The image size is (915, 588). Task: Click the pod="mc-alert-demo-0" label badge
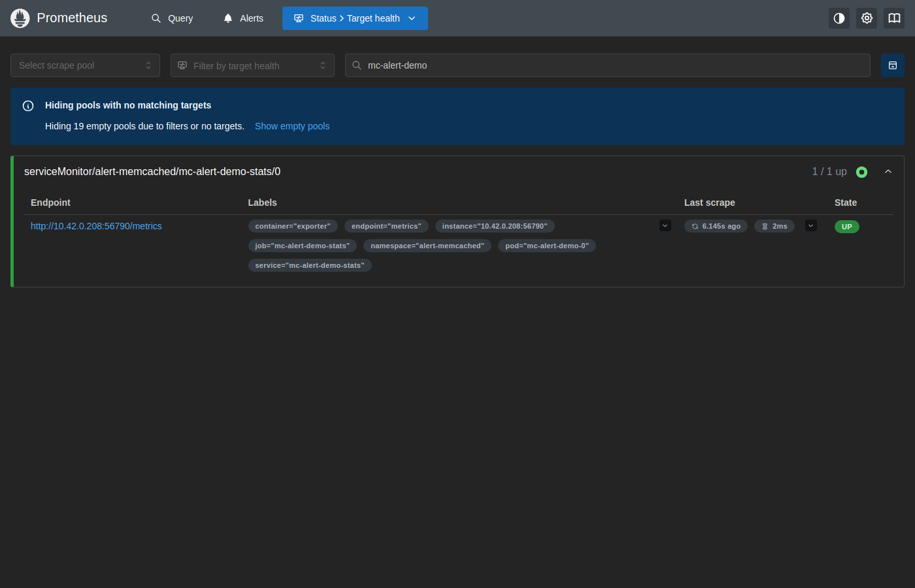point(547,246)
